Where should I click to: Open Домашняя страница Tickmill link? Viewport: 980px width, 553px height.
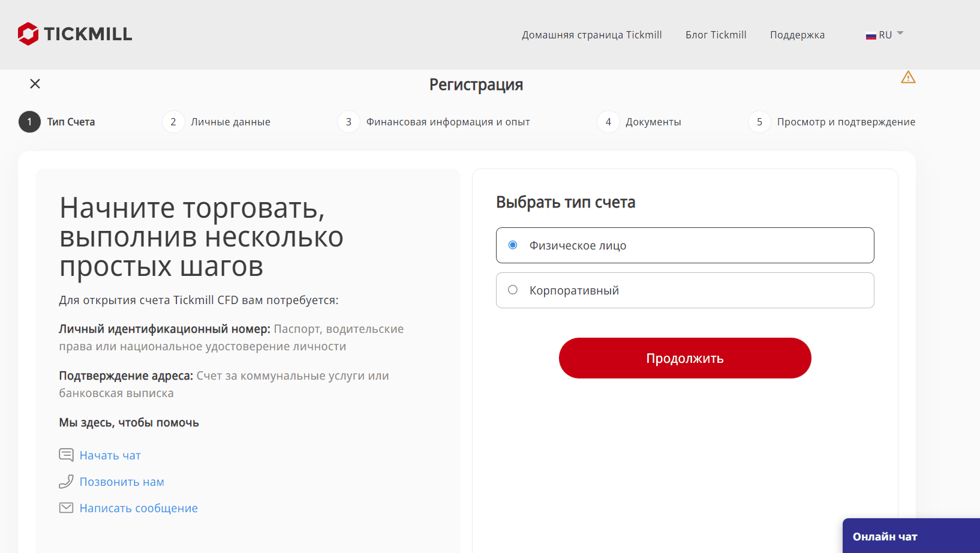coord(592,35)
